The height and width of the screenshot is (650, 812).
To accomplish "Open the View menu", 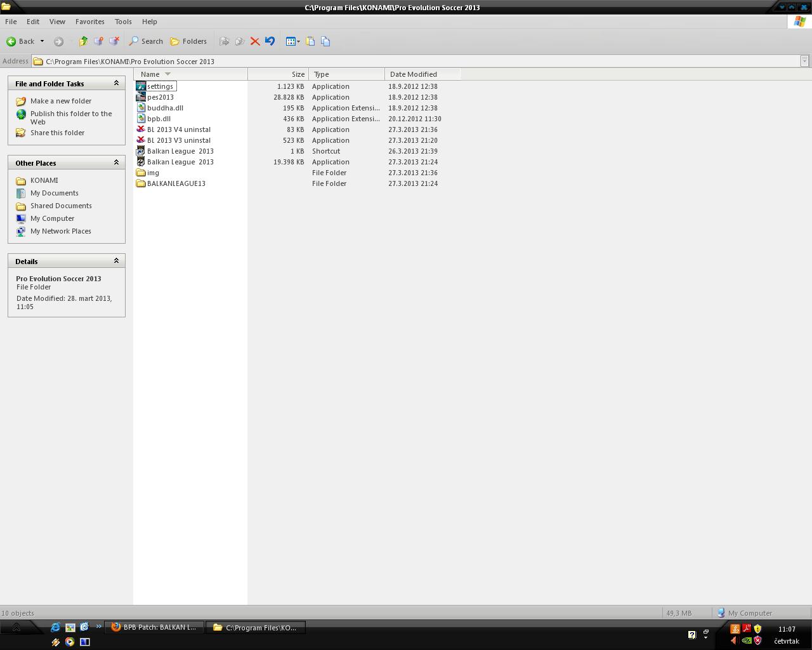I will tap(57, 22).
